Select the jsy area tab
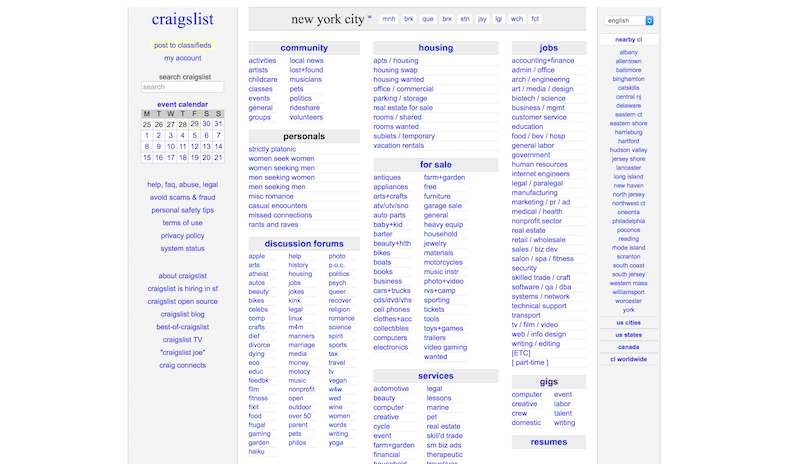Viewport: 800px width, 464px height. click(482, 19)
